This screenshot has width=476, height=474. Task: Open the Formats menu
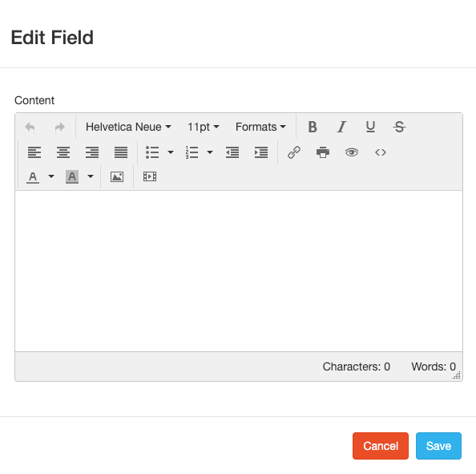tap(260, 127)
